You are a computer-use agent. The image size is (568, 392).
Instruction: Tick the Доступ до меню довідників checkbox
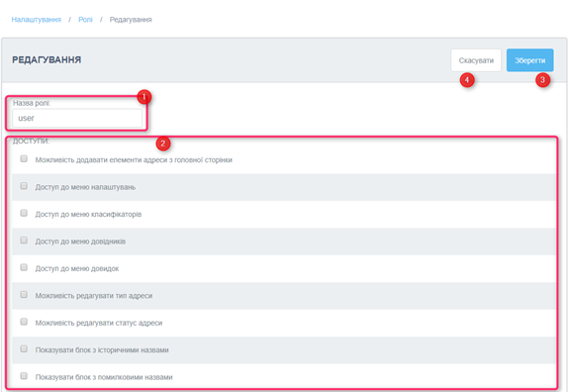tap(24, 241)
